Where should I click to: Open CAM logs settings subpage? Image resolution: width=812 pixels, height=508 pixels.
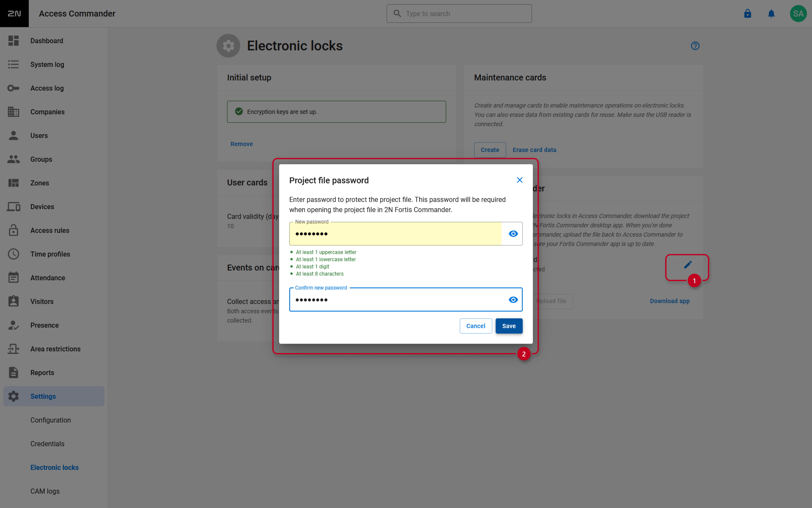click(x=45, y=491)
